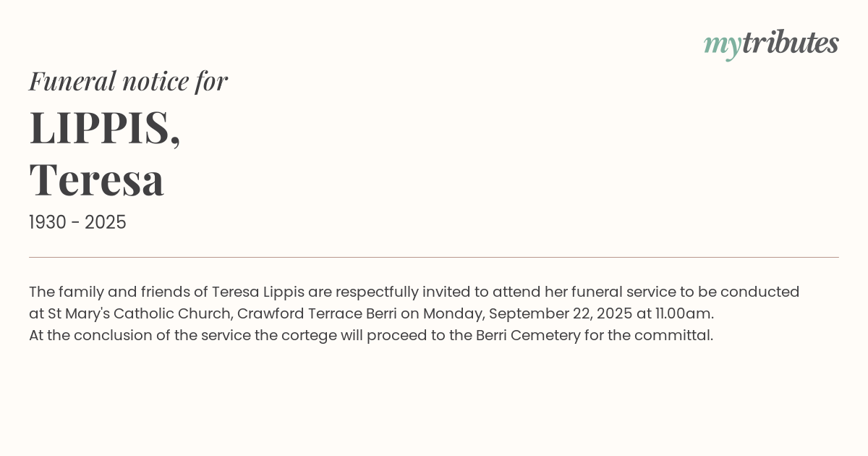868x456 pixels.
Task: Click the first name 'Teresa' in the title
Action: click(x=97, y=179)
